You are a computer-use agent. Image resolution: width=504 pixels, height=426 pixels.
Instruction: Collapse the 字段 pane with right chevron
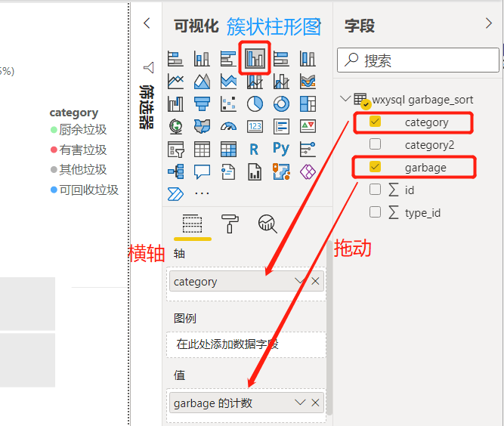[x=489, y=23]
